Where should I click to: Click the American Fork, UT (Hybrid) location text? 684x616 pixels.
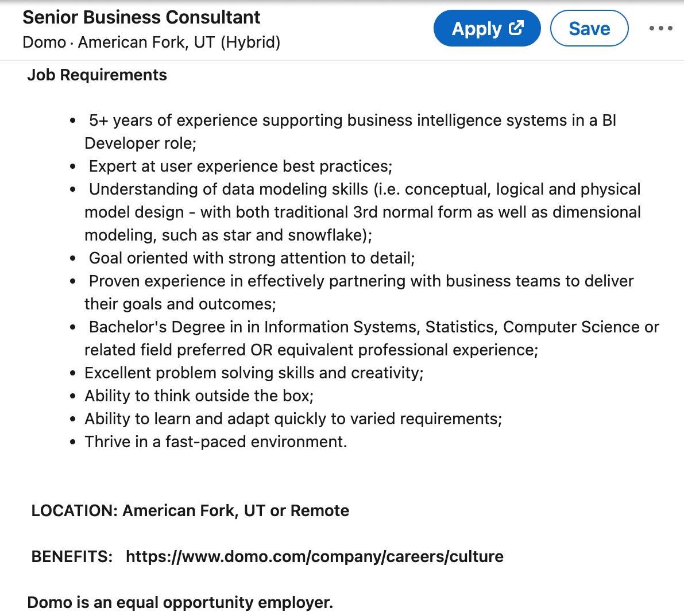[179, 42]
